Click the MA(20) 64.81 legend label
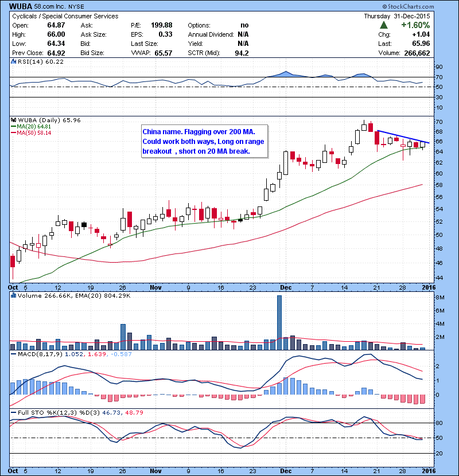 [33, 127]
